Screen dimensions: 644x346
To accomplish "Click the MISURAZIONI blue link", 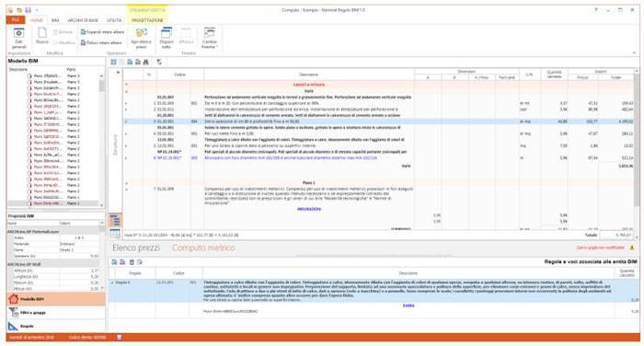I will (x=309, y=209).
